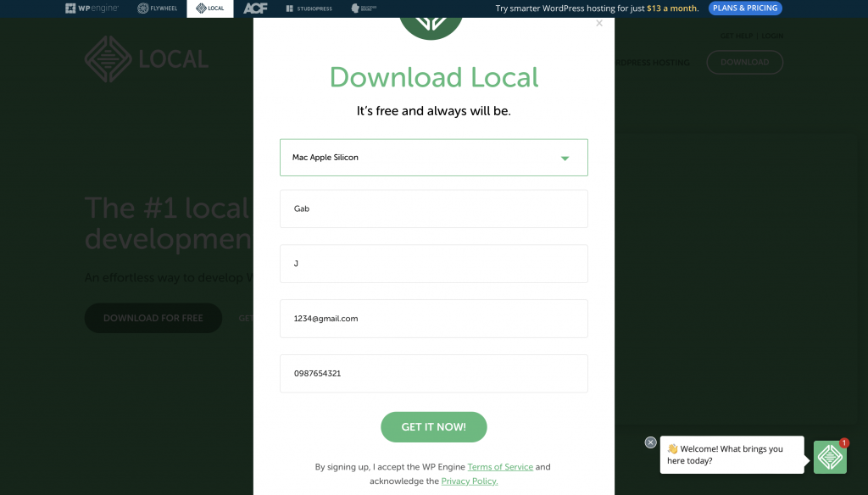This screenshot has width=868, height=495.
Task: Click the Download button in page header
Action: (744, 62)
